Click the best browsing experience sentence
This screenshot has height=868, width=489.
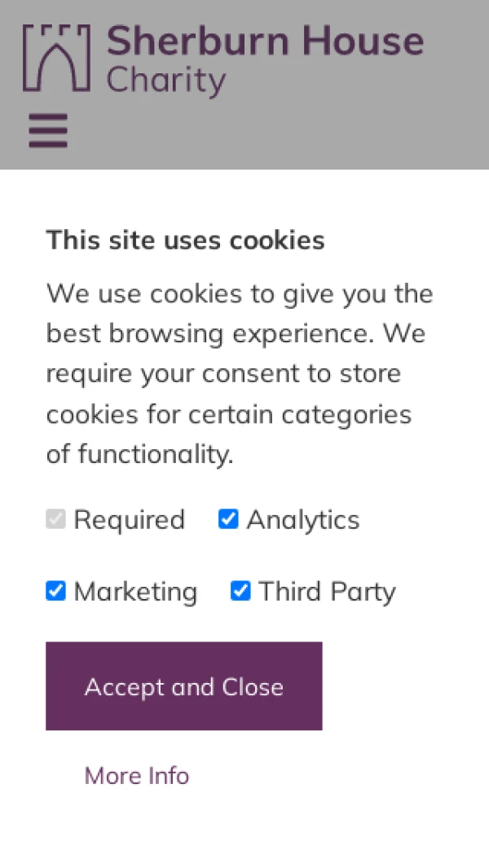[236, 333]
